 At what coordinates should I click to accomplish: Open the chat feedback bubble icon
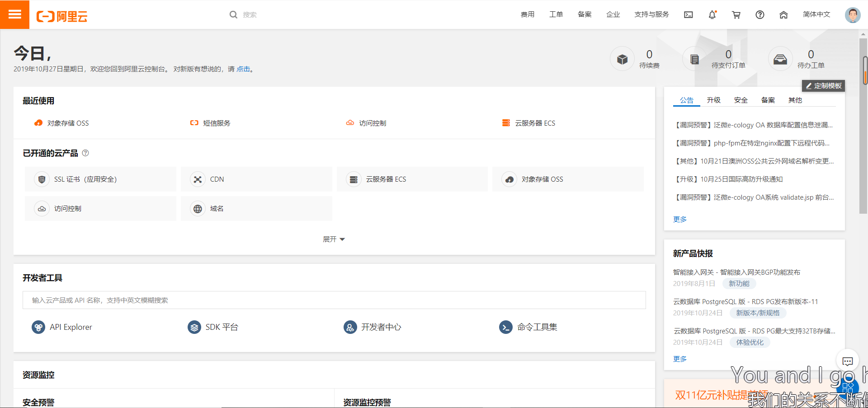848,361
